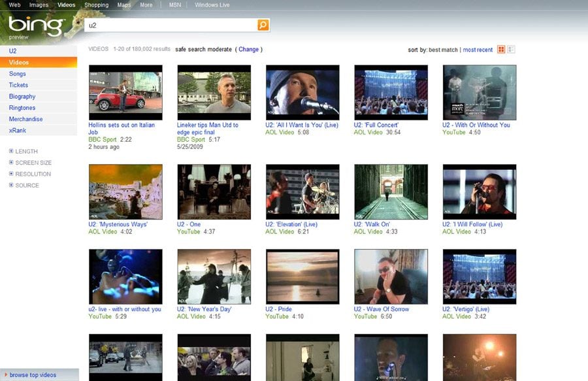Select the grid view icon near sort options
588x381 pixels.
click(x=500, y=49)
